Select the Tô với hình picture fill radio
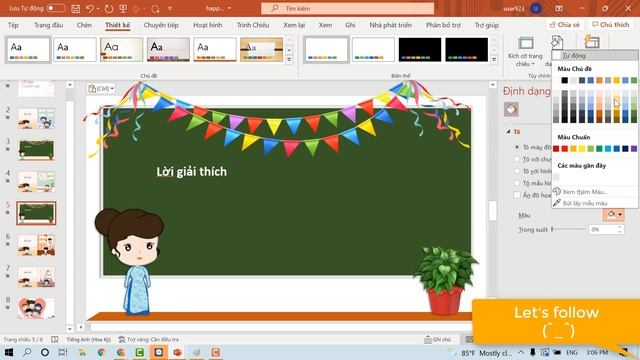 (x=517, y=171)
